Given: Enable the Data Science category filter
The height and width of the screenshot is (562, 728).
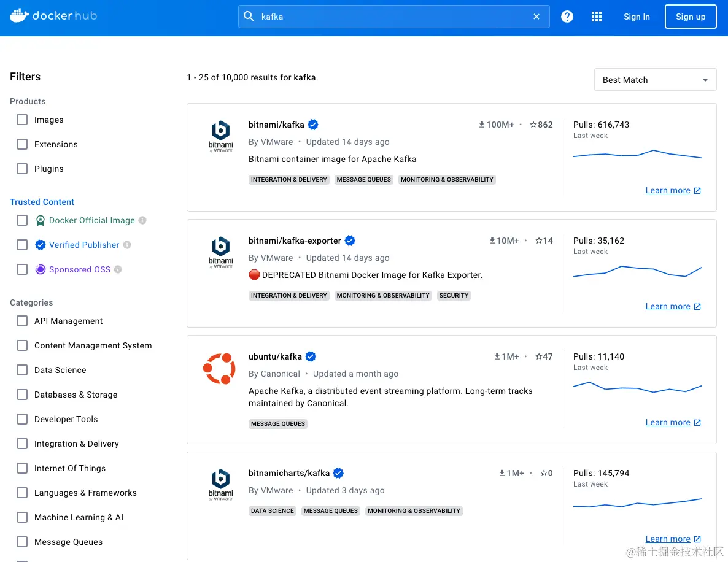Looking at the screenshot, I should (x=22, y=370).
